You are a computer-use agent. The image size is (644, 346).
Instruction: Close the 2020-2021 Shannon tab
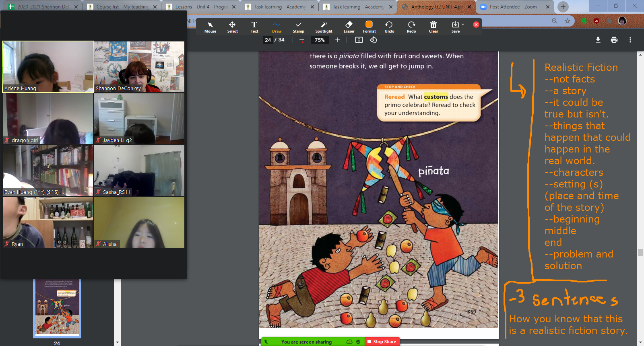pos(76,7)
